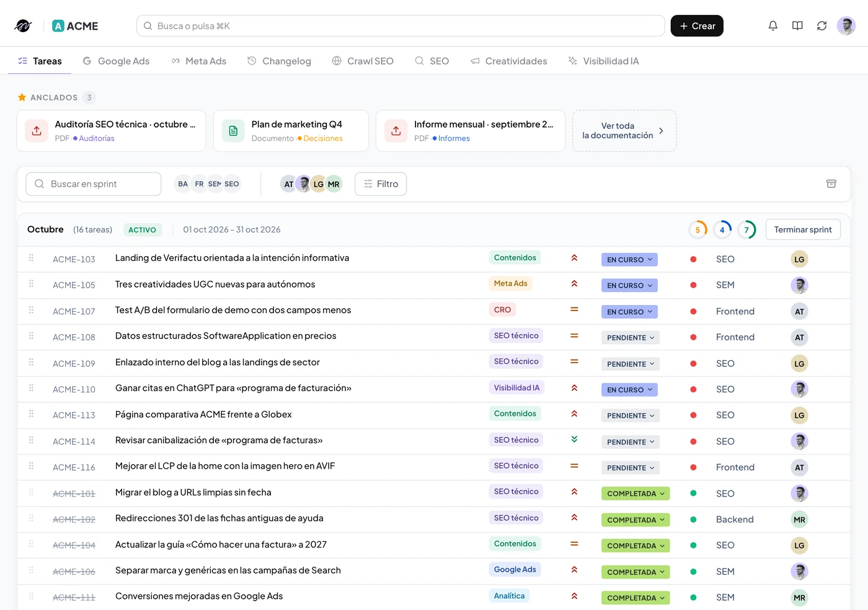This screenshot has height=610, width=868.
Task: Grab drag handle of ACME-103 row
Action: [x=31, y=258]
